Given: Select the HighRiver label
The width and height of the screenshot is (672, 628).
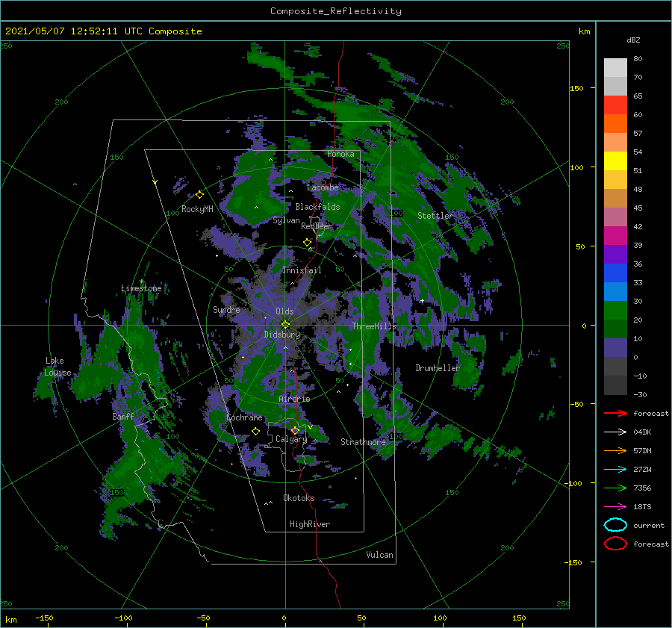Looking at the screenshot, I should coord(310,524).
